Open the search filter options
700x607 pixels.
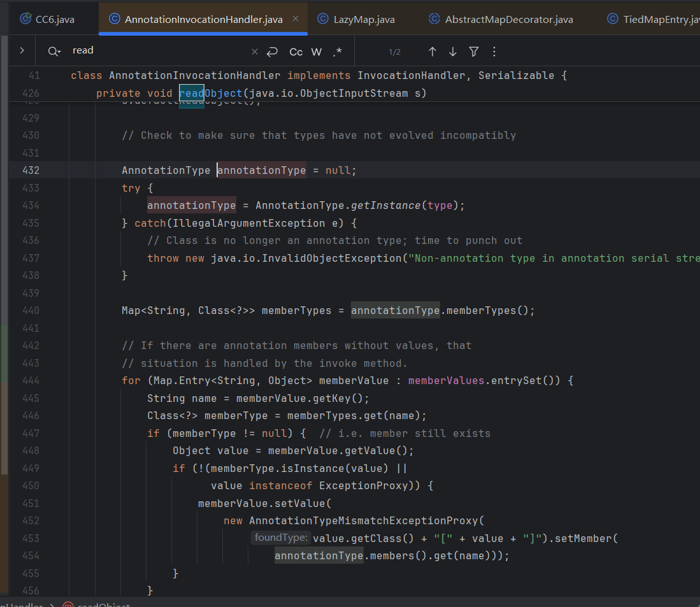pos(474,52)
